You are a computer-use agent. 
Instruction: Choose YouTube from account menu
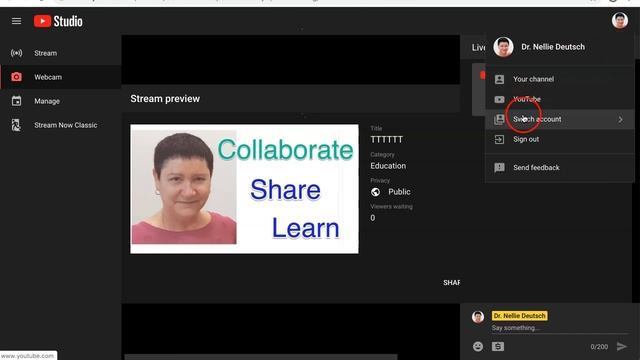click(x=560, y=99)
